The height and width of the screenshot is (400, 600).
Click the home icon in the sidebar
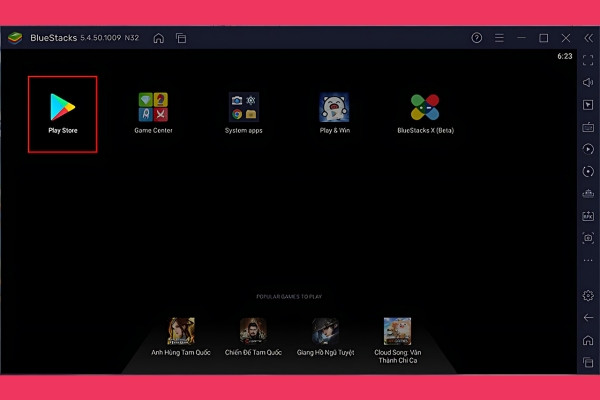tap(588, 340)
